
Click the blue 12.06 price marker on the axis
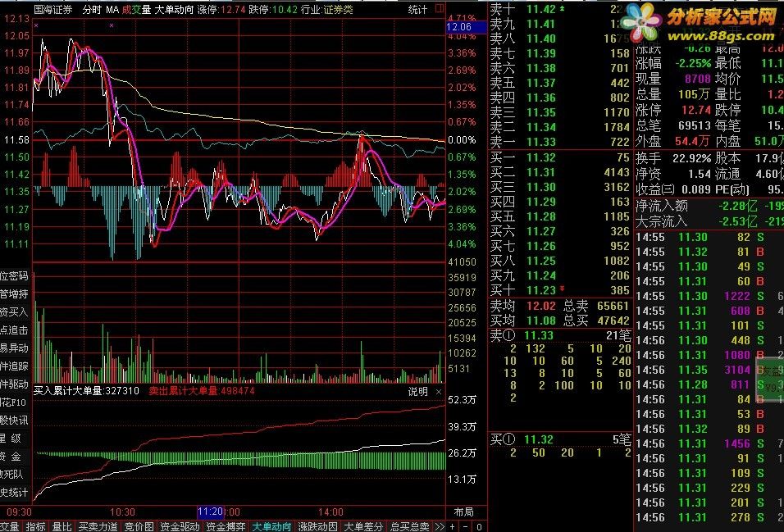coord(466,27)
